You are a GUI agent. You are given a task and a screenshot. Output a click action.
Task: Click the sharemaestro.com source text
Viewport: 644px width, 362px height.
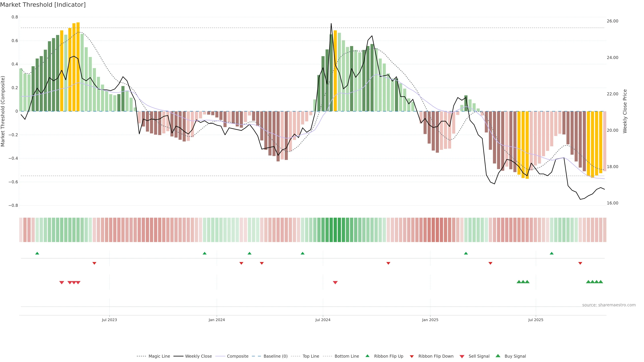(x=609, y=305)
